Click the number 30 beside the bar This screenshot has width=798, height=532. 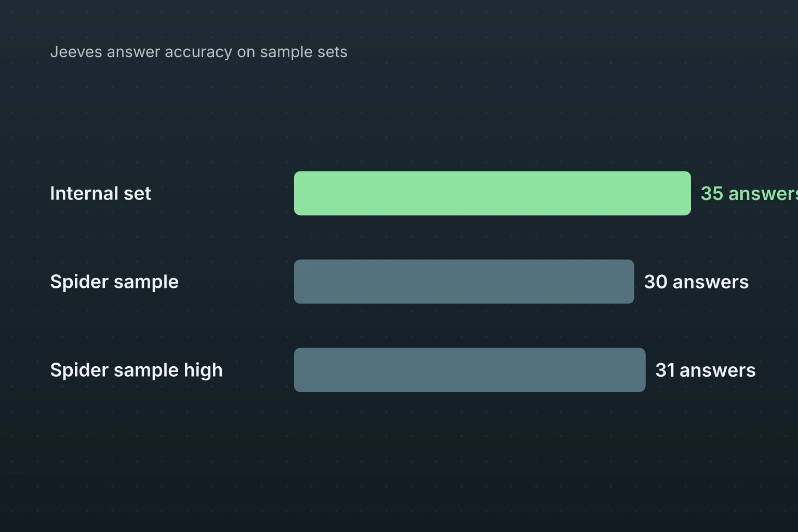click(656, 282)
